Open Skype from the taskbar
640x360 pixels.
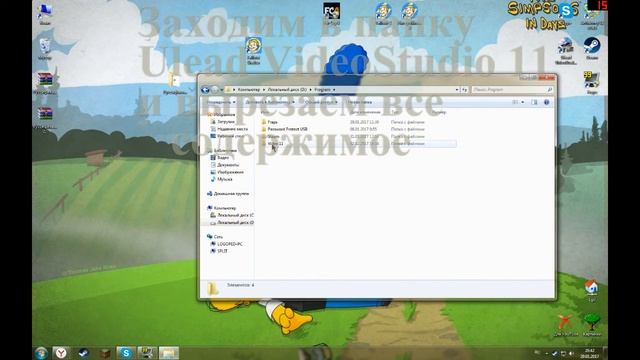[126, 353]
